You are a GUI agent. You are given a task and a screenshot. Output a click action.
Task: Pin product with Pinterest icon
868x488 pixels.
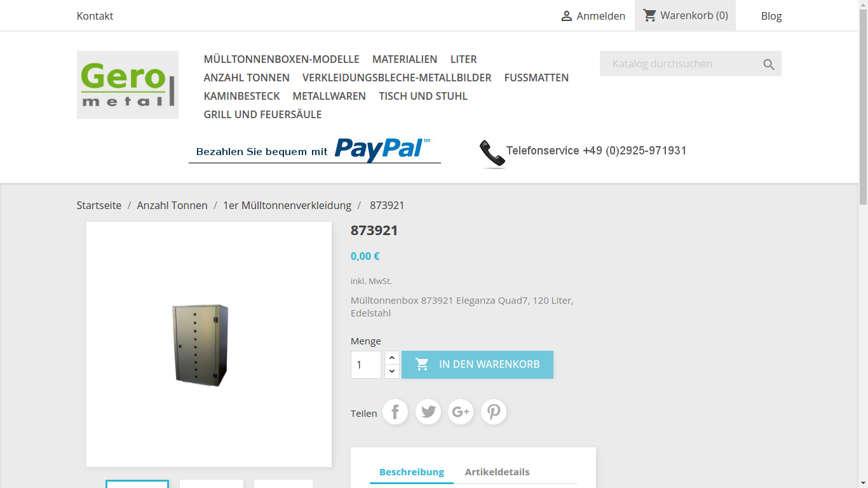[x=494, y=412]
